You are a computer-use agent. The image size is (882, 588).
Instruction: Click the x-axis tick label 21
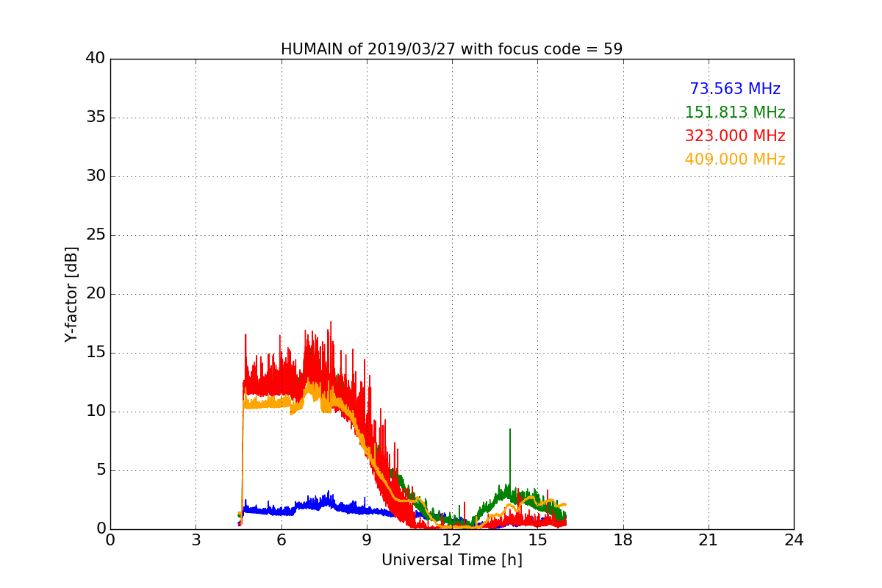709,540
